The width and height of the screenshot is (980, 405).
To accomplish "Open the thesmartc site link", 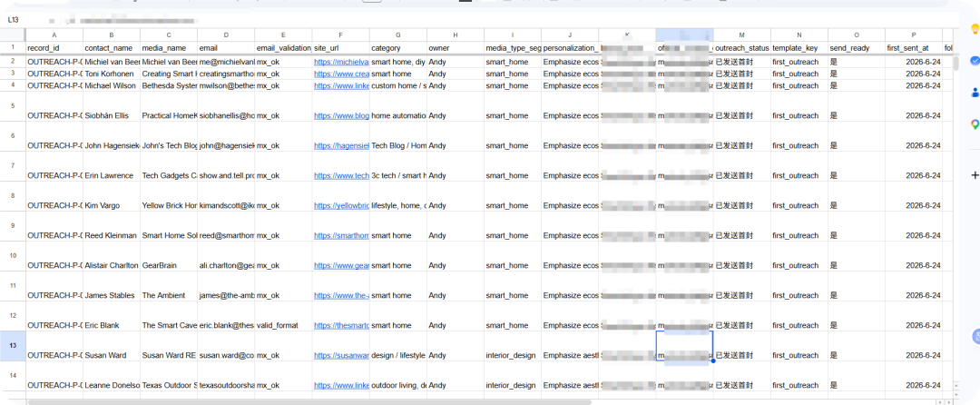I will click(341, 326).
